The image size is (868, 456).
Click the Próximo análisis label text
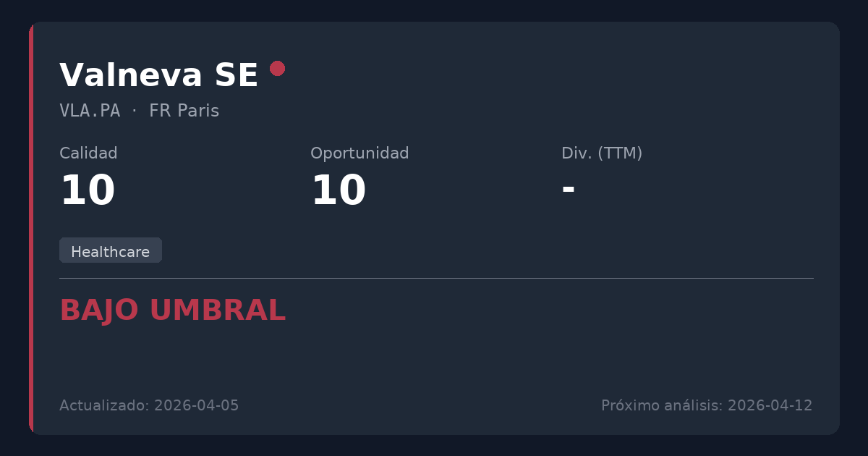(x=662, y=405)
